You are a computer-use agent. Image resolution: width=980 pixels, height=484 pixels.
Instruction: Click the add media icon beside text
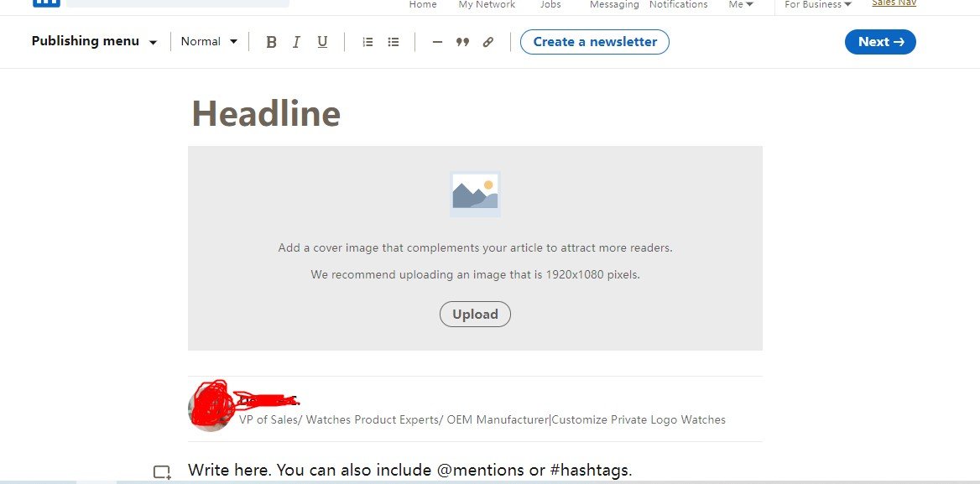pyautogui.click(x=162, y=472)
